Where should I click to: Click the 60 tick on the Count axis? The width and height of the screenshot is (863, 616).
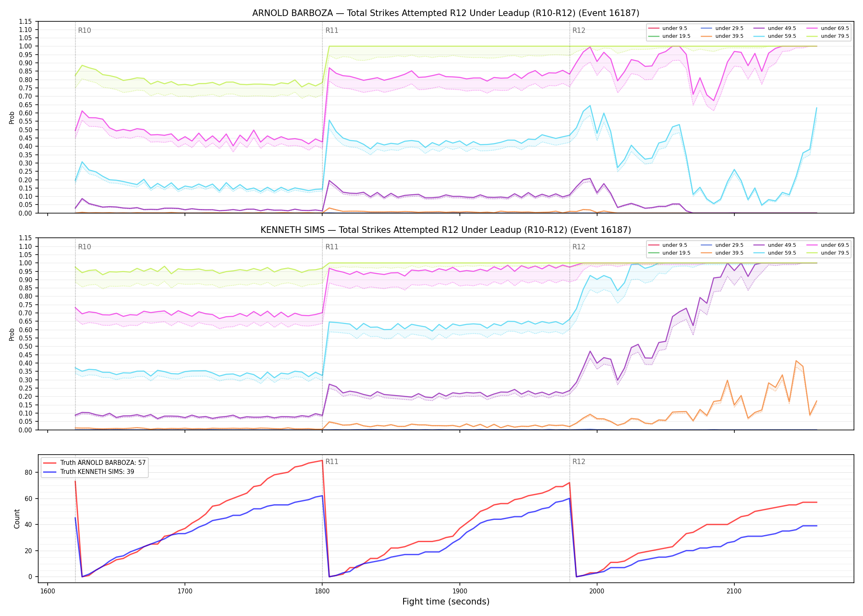click(x=28, y=499)
